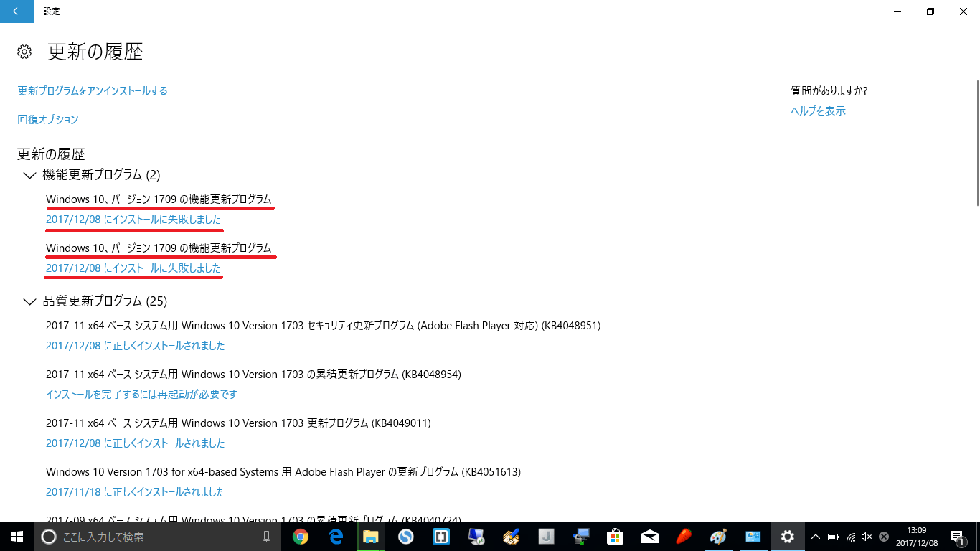The height and width of the screenshot is (551, 980).
Task: Open first 2017/12/08 にインストールに失敗しました link
Action: coord(133,220)
